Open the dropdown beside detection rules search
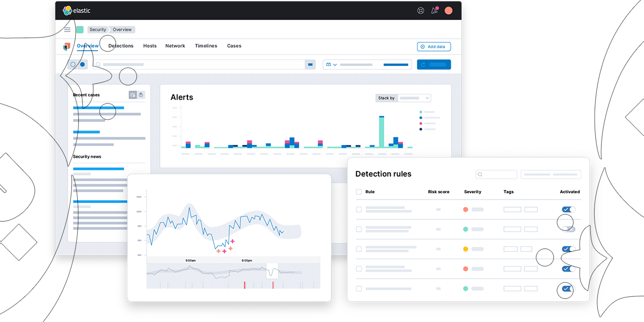The height and width of the screenshot is (322, 644). [551, 174]
